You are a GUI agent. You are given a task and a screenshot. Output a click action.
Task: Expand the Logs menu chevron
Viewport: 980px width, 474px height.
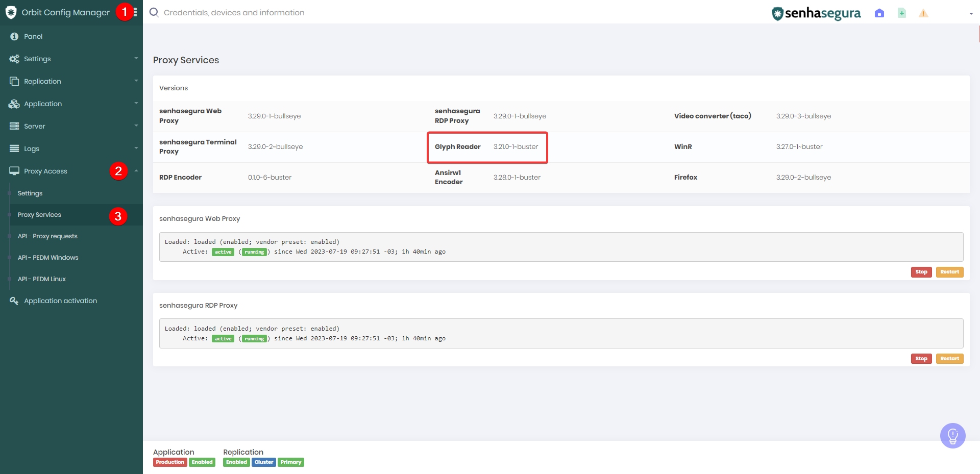tap(136, 148)
